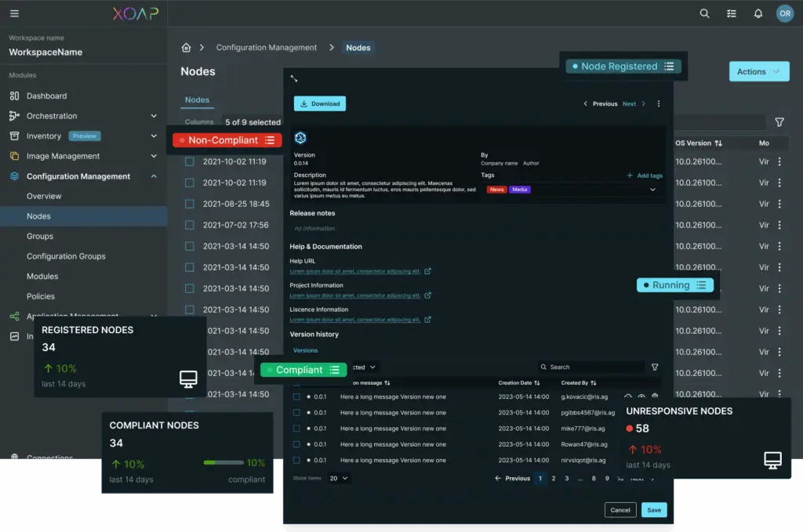Viewport: 803px width, 532px height.
Task: Collapse the Configuration Management section
Action: [154, 176]
